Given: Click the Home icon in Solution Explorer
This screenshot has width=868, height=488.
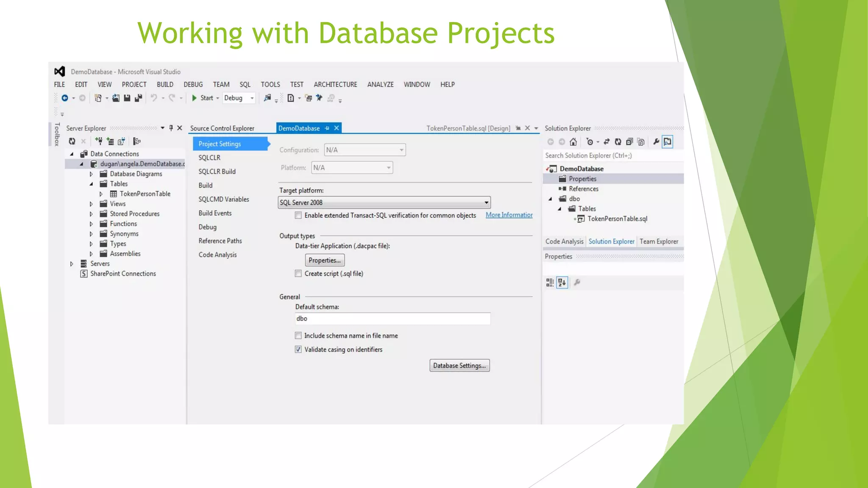Looking at the screenshot, I should tap(573, 142).
